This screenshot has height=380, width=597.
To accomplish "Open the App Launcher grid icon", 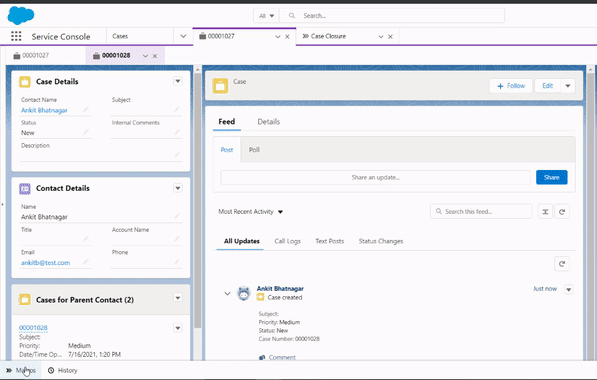I will tap(16, 36).
